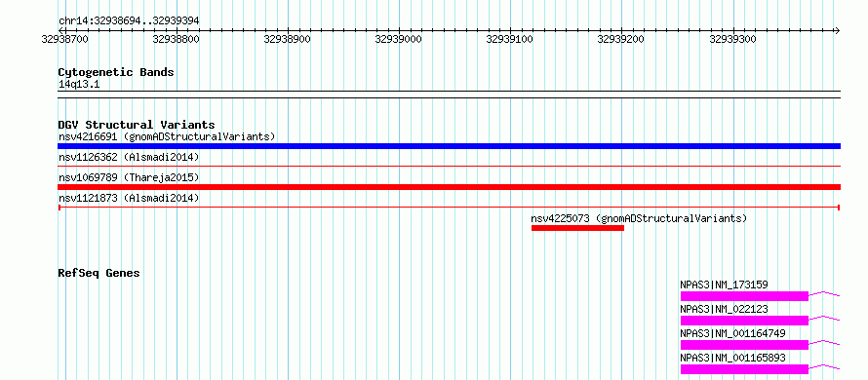Image resolution: width=868 pixels, height=380 pixels.
Task: Click ruler tick label 32939200
Action: tap(621, 39)
